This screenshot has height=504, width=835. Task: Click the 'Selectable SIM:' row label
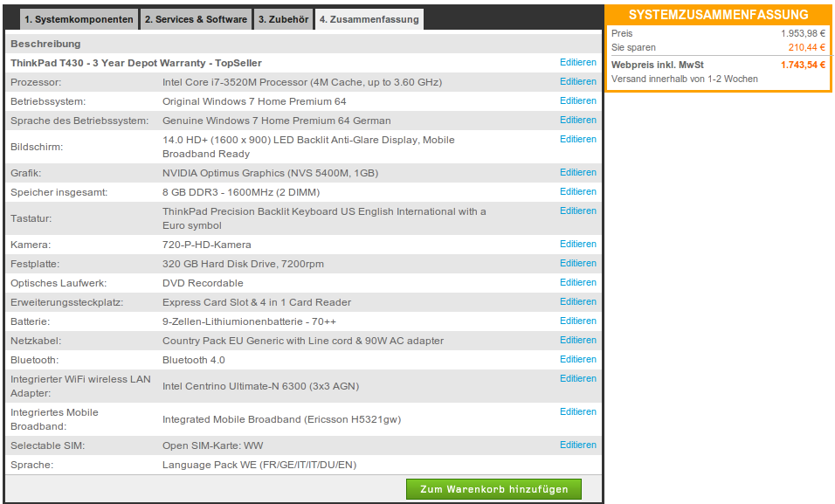(47, 445)
